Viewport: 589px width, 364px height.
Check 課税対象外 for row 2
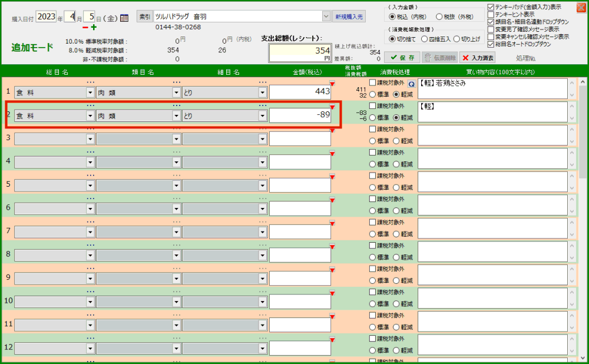pos(373,106)
